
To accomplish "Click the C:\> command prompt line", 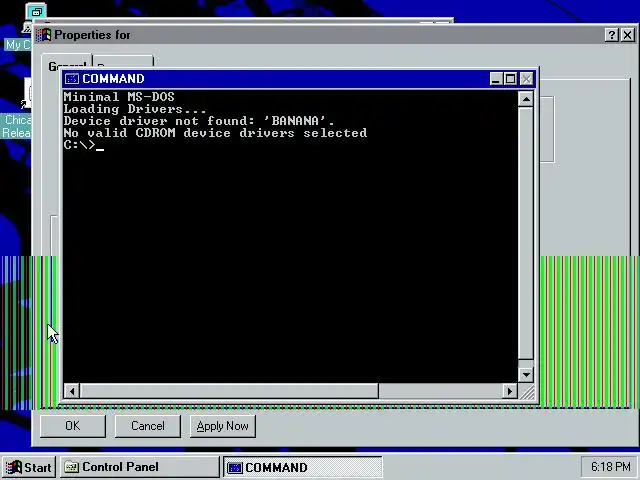I will point(84,145).
